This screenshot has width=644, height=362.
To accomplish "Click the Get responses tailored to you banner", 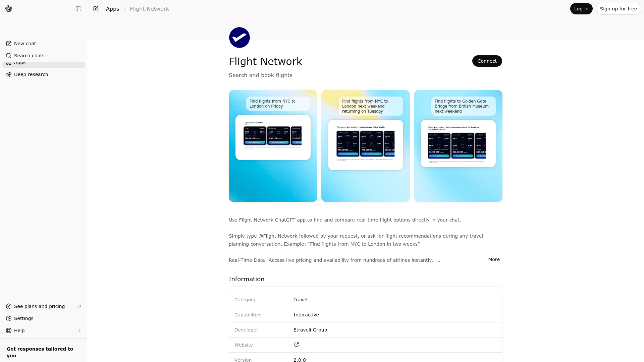I will point(40,352).
